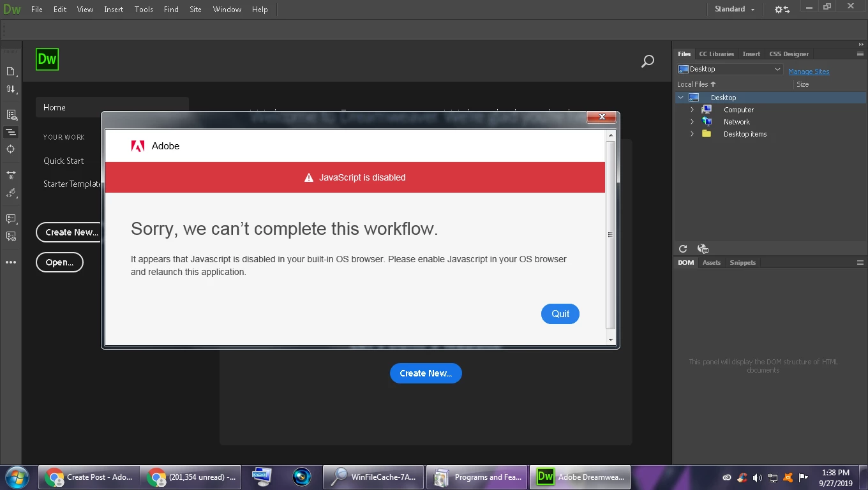
Task: Click the globe with chat icon in Files panel
Action: pos(703,249)
